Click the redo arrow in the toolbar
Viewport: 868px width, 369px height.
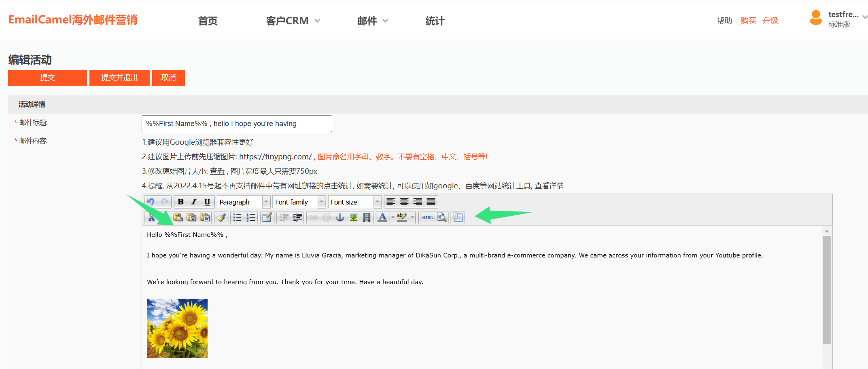pos(165,202)
